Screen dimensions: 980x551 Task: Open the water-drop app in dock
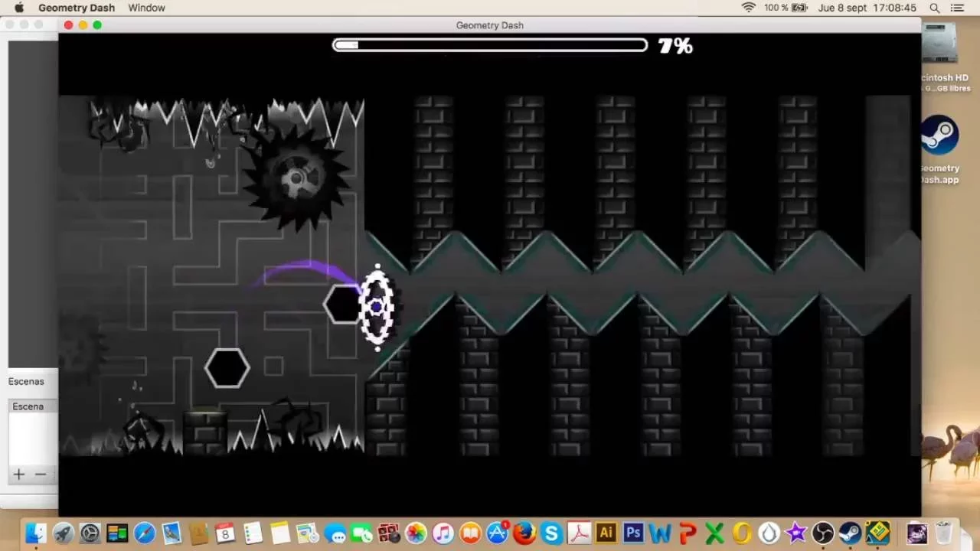click(769, 533)
